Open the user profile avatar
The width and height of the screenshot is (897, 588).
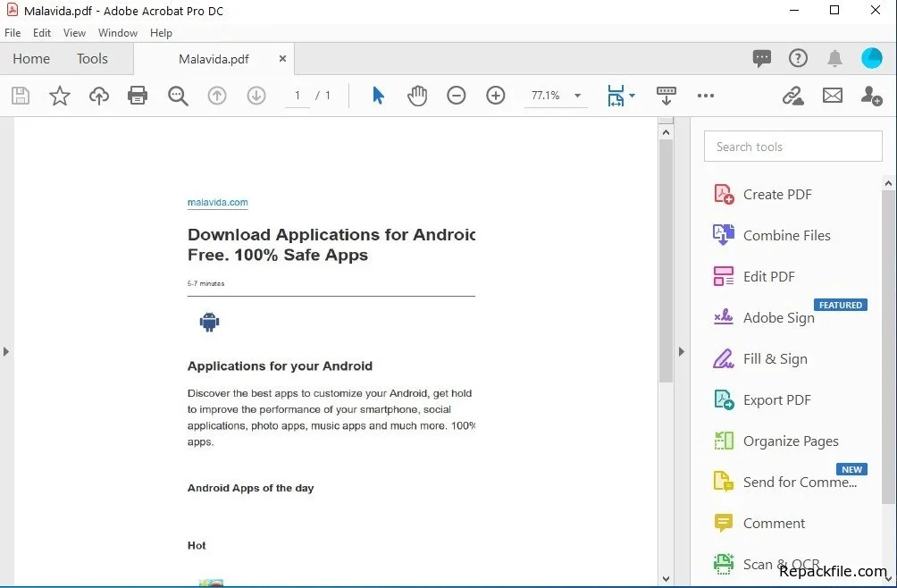tap(872, 58)
